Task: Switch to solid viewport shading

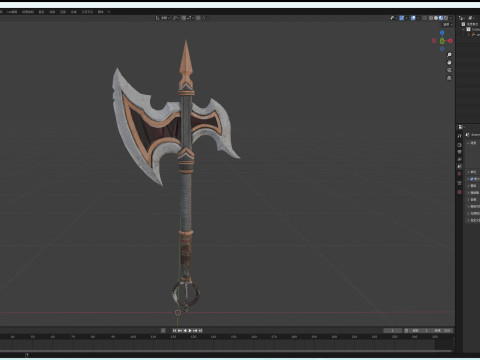Action: pyautogui.click(x=436, y=18)
